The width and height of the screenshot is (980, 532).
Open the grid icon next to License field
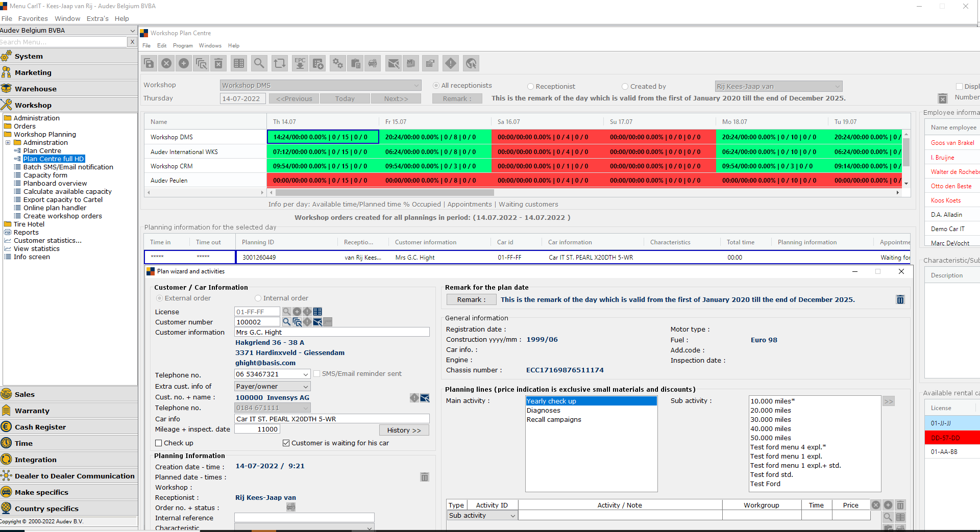(317, 312)
